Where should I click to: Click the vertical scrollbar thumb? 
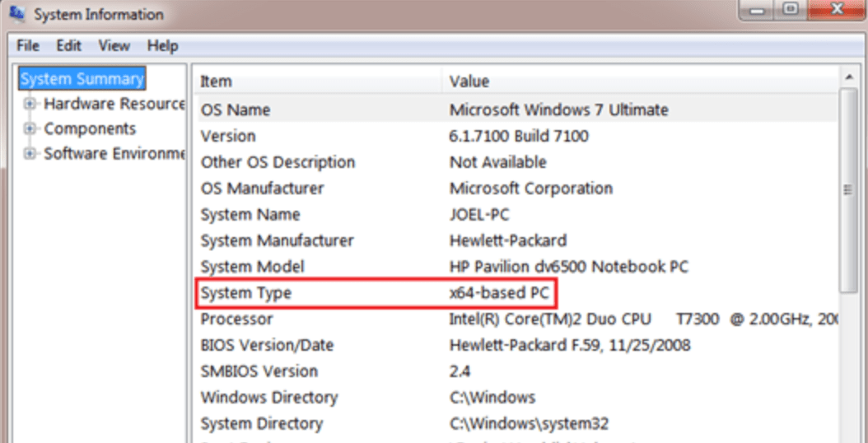tap(849, 189)
